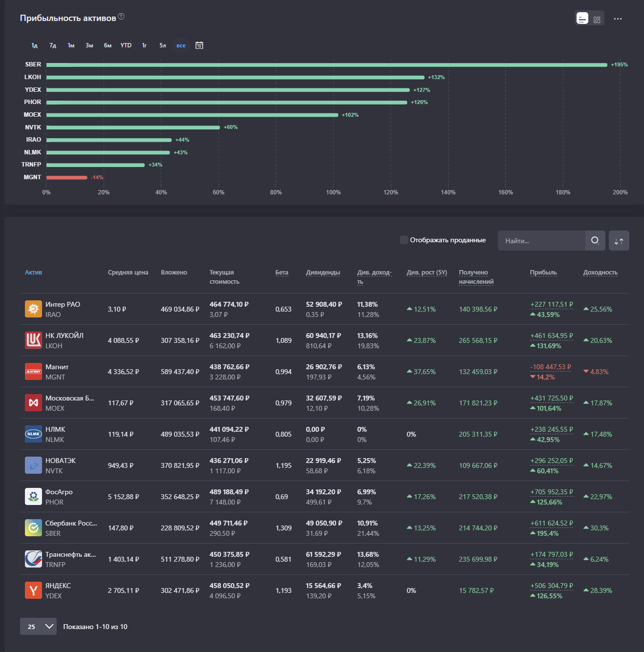The image size is (644, 652).
Task: Click the YDEX bar in the chart
Action: pos(228,90)
